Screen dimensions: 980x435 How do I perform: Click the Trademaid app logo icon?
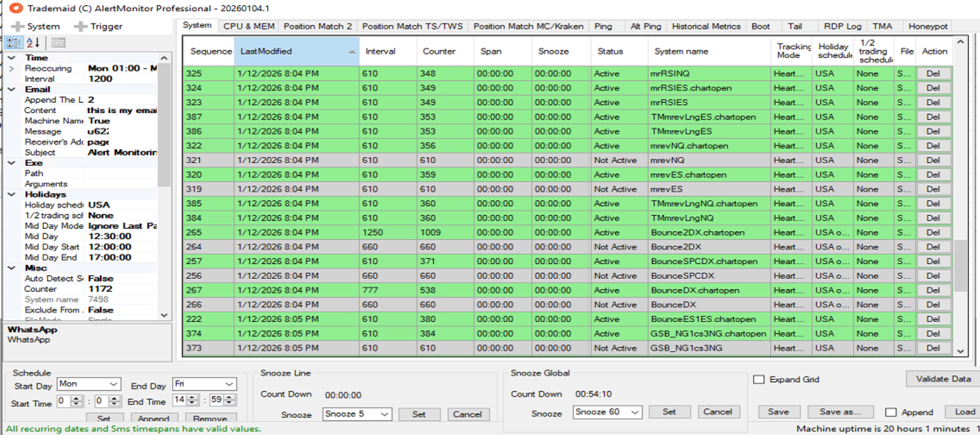tap(16, 8)
